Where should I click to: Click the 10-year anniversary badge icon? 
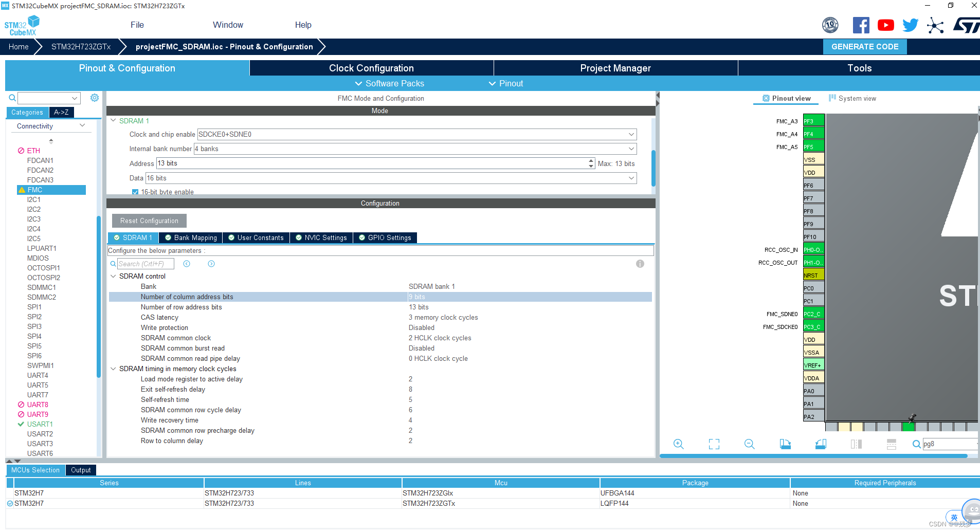click(830, 25)
